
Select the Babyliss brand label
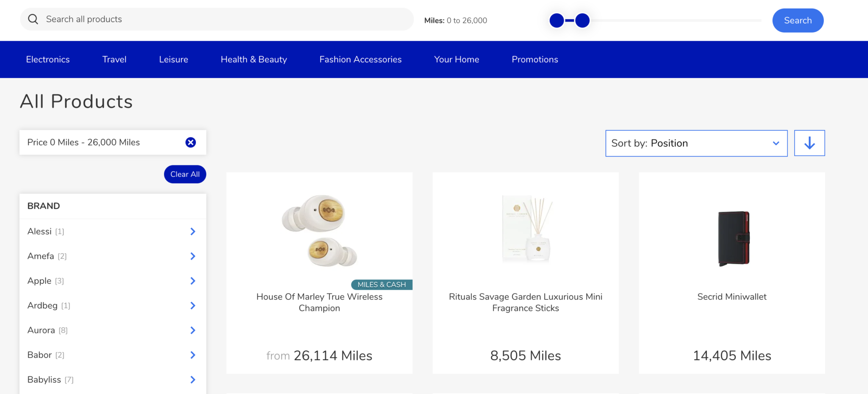[x=44, y=380]
